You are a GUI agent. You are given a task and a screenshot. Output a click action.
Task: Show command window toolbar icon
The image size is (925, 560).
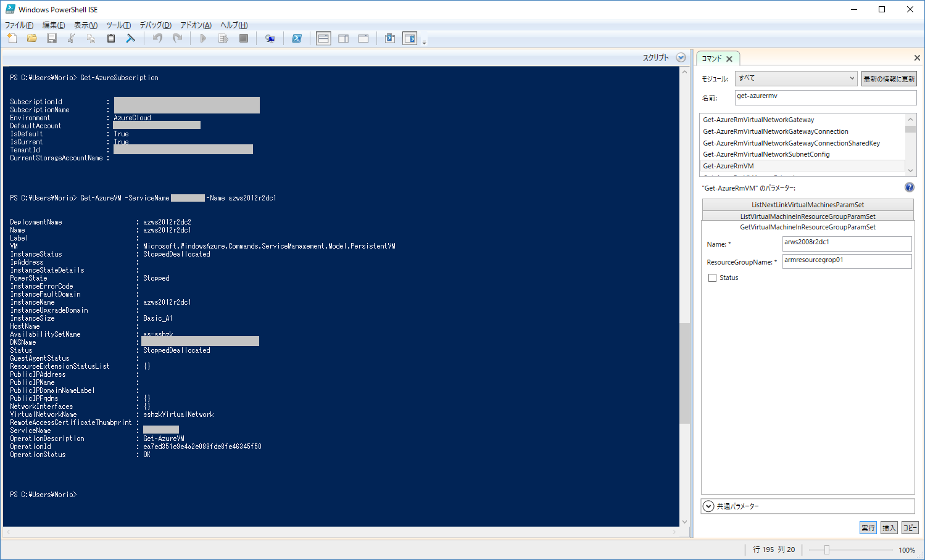tap(390, 38)
